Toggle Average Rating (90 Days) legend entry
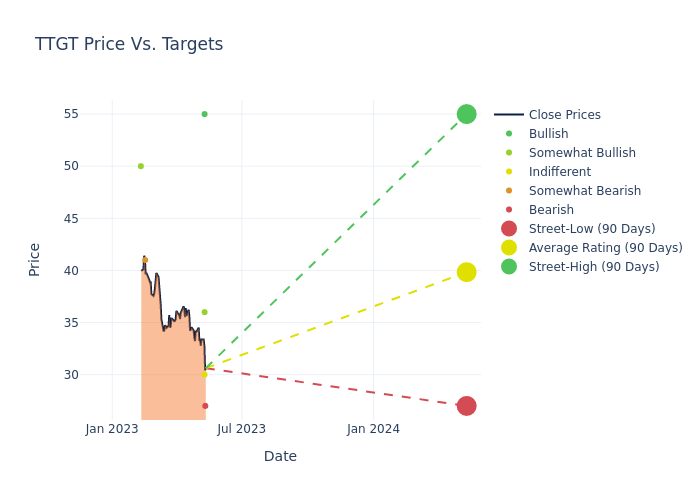Image resolution: width=700 pixels, height=500 pixels. pos(605,248)
